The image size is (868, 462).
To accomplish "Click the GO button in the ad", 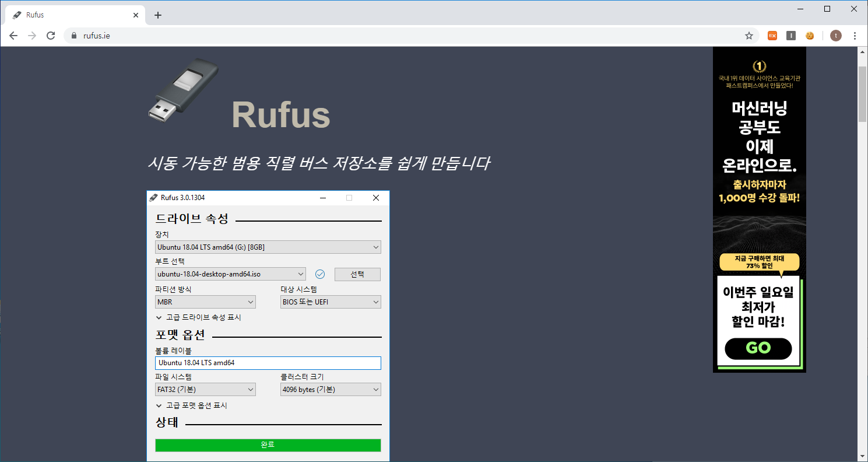I will [x=758, y=349].
